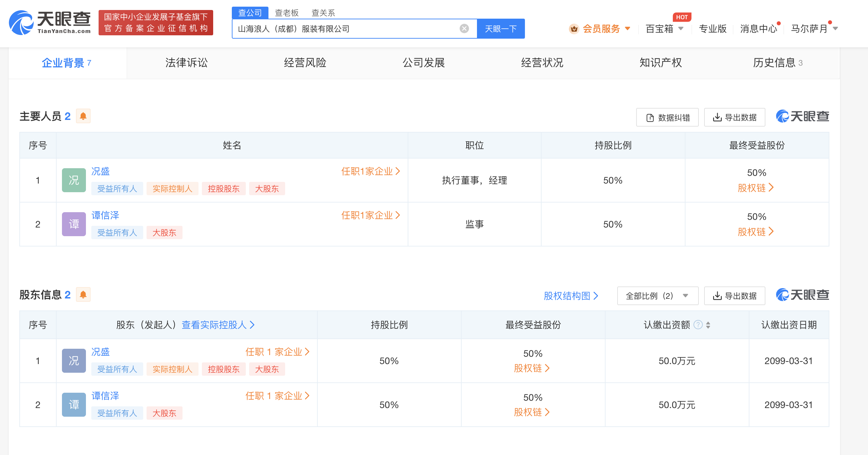868x455 pixels.
Task: Click the 监事 position cell
Action: point(474,224)
